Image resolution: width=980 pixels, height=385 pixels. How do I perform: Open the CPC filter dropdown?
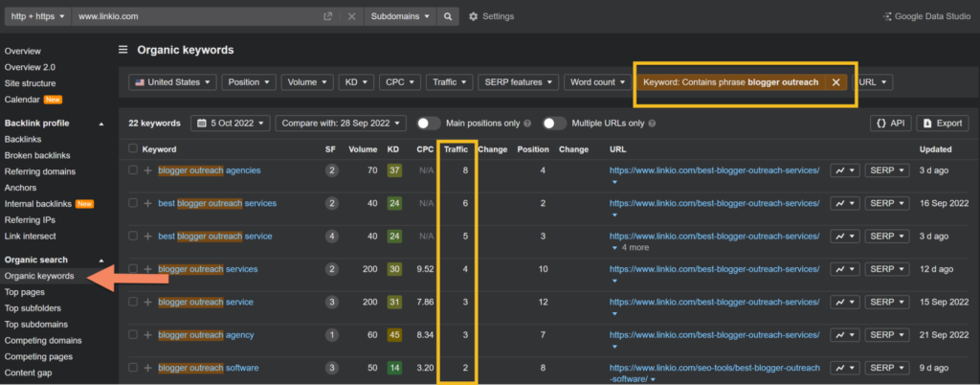[400, 81]
